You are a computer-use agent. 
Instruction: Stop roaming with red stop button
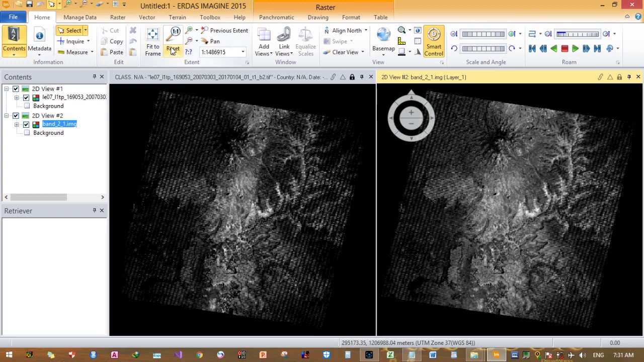pyautogui.click(x=565, y=49)
